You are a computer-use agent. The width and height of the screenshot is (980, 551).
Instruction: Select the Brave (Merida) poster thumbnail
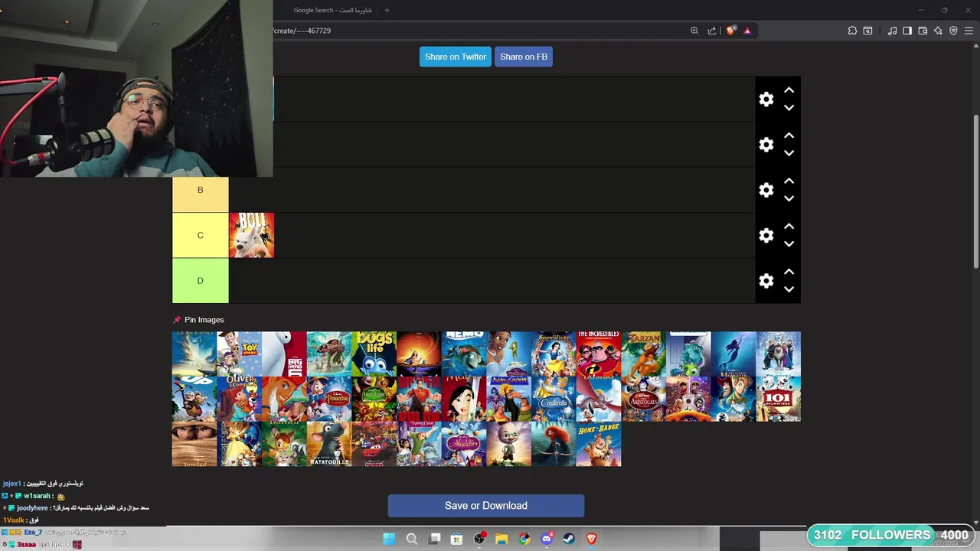pos(554,444)
